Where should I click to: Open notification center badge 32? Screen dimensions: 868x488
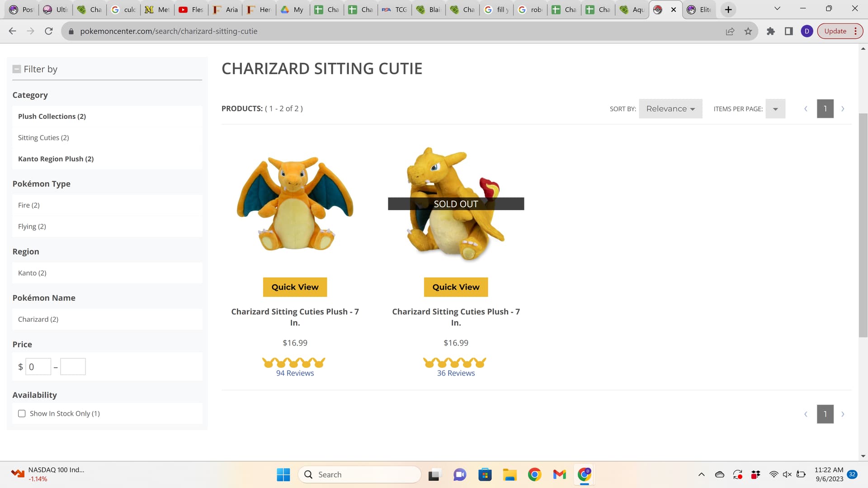(x=852, y=474)
